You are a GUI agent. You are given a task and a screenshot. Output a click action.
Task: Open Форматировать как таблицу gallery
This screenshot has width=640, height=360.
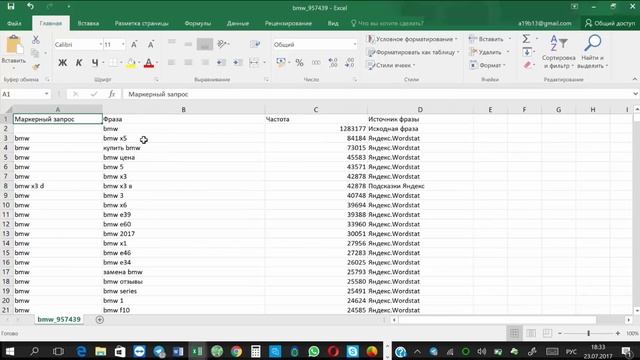pyautogui.click(x=413, y=52)
